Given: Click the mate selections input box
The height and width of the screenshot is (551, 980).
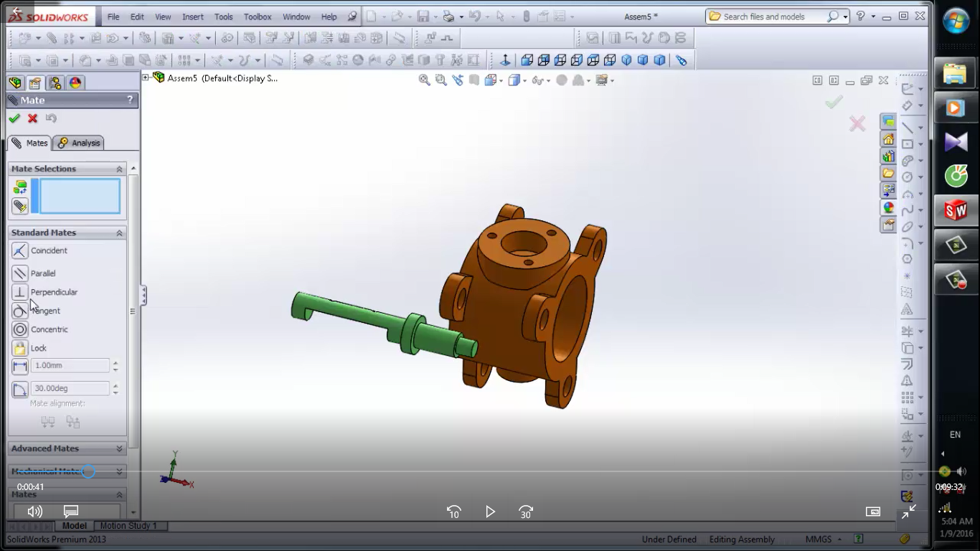Looking at the screenshot, I should pyautogui.click(x=80, y=197).
